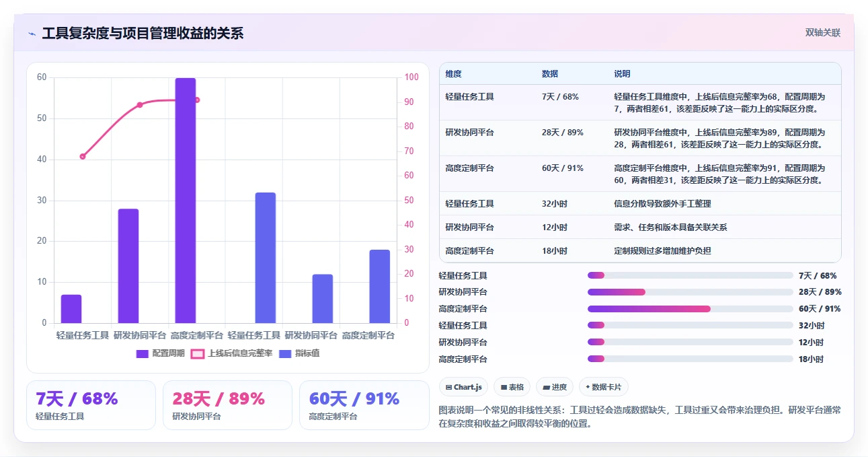Toggle the 指标值 legend series
Viewport: 868px width, 457px height.
click(x=299, y=353)
